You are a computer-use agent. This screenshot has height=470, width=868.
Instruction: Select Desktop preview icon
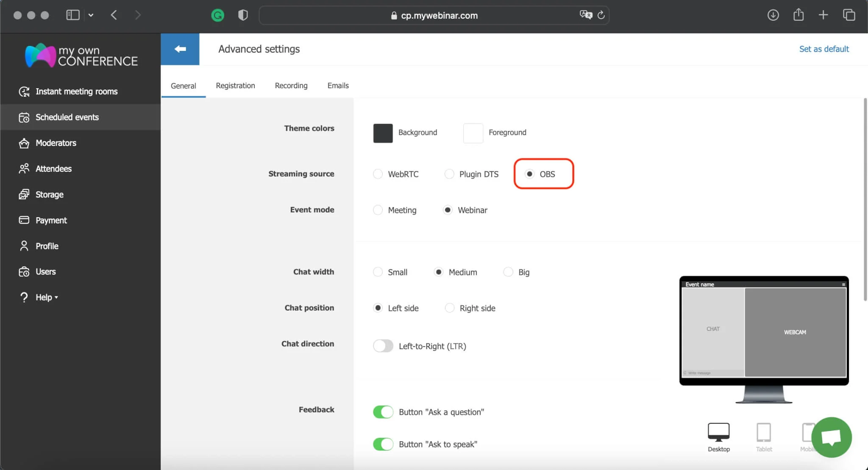718,432
